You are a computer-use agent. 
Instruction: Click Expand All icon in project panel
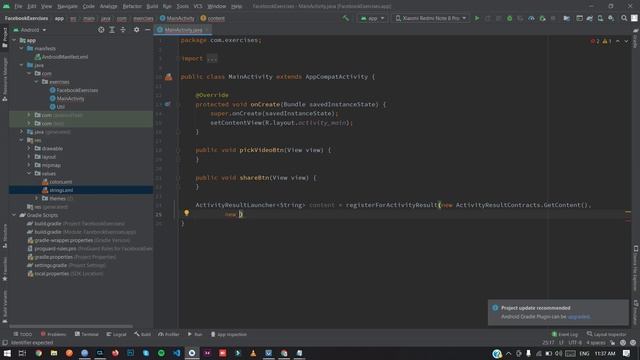tap(112, 30)
